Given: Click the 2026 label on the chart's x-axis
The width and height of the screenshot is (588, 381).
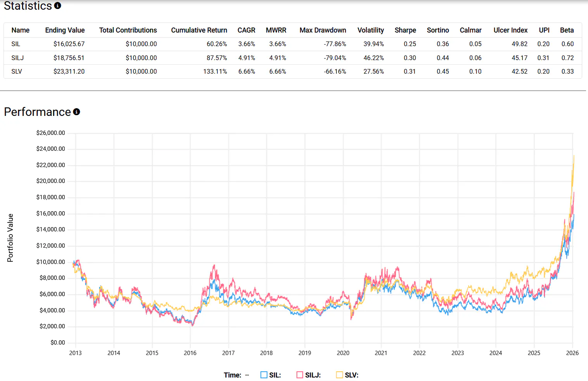Looking at the screenshot, I should click(572, 353).
